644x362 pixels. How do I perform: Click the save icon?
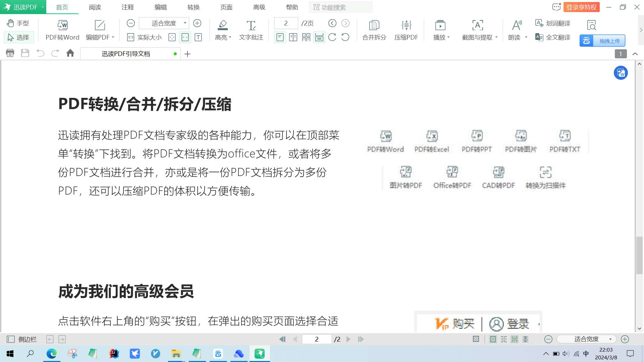[25, 53]
